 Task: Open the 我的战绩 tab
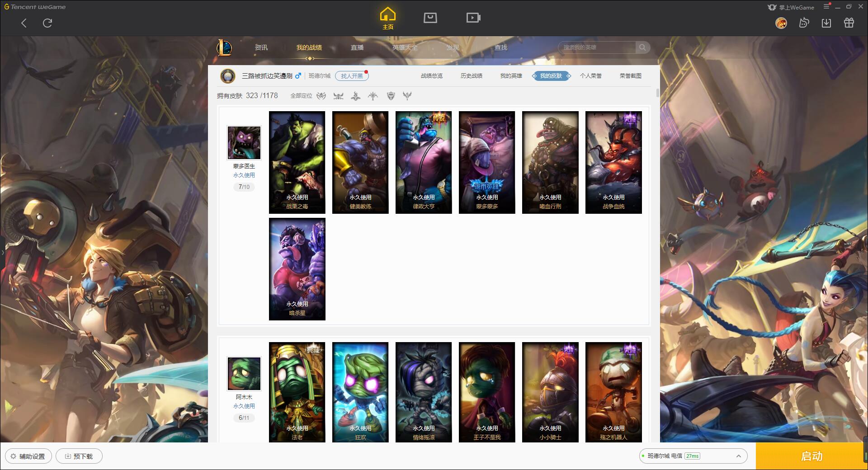point(309,47)
